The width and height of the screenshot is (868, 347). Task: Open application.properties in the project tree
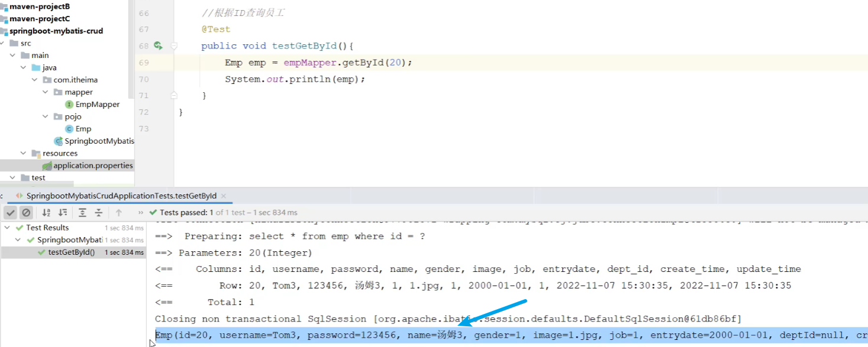coord(93,166)
